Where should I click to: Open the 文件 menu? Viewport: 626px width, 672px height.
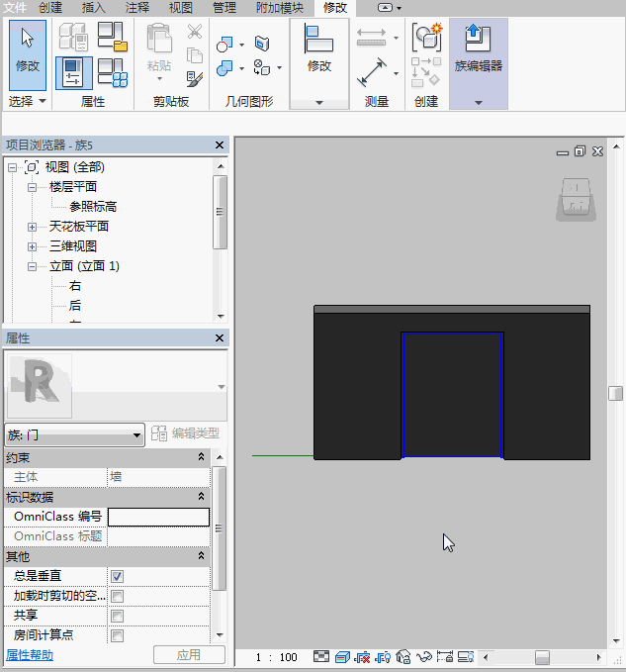(17, 8)
